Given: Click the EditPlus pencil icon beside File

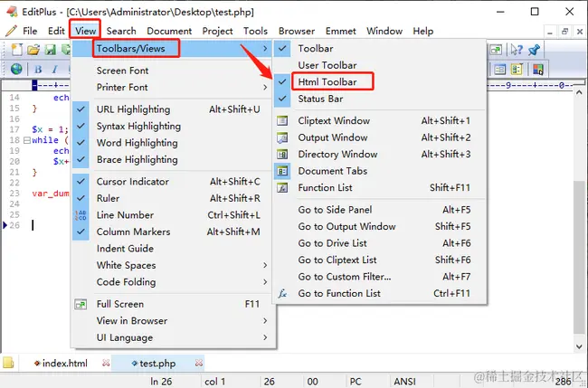Looking at the screenshot, I should [x=11, y=31].
